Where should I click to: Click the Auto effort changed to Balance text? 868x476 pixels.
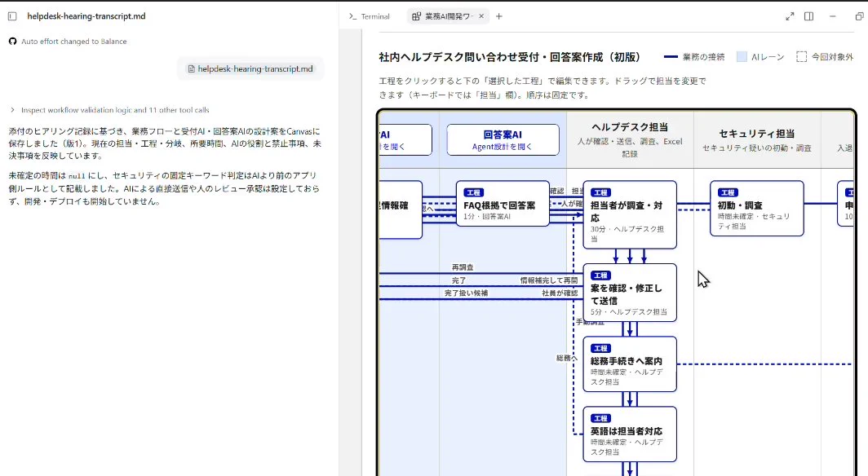point(73,42)
